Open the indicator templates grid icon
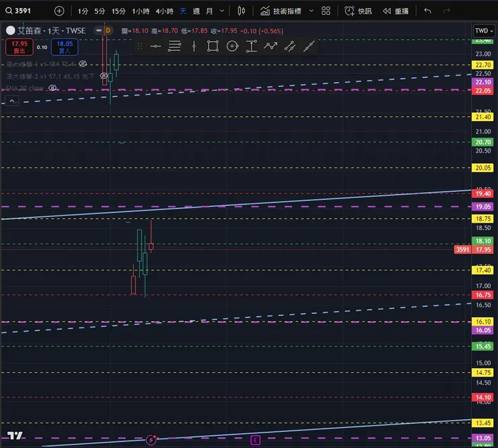This screenshot has width=498, height=448. 326,11
